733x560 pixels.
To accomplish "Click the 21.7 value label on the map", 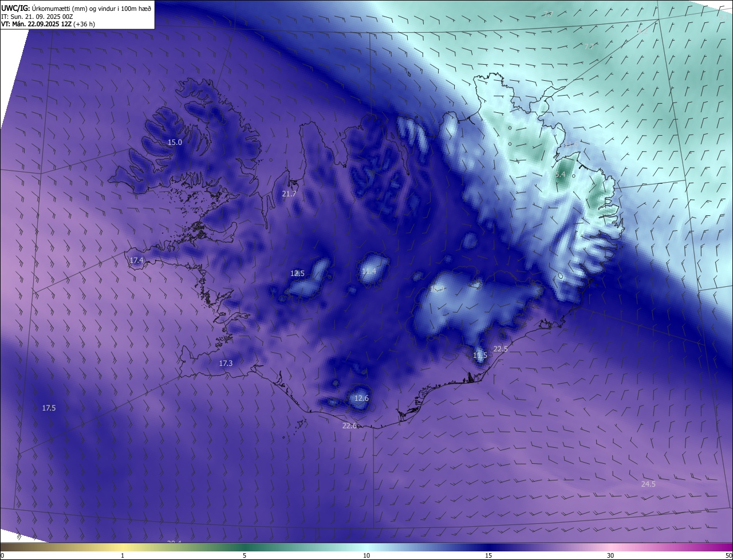I will point(289,194).
